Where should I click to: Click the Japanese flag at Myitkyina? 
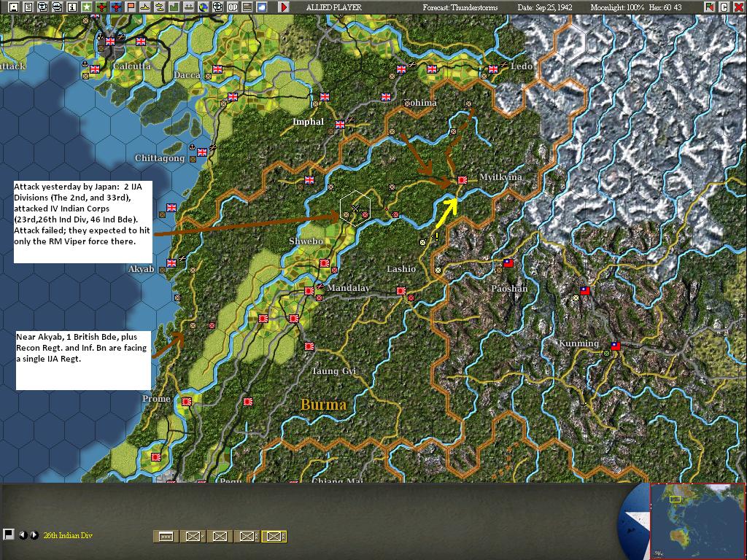tap(462, 180)
